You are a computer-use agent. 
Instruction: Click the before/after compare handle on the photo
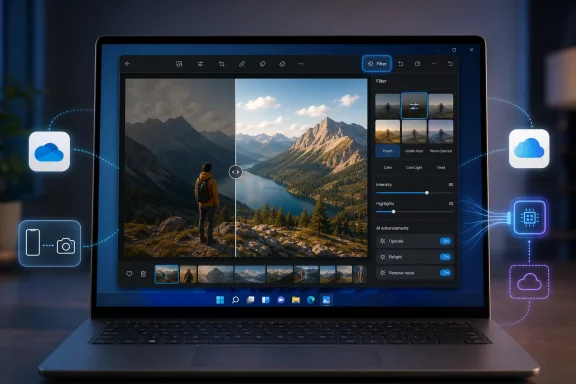235,172
